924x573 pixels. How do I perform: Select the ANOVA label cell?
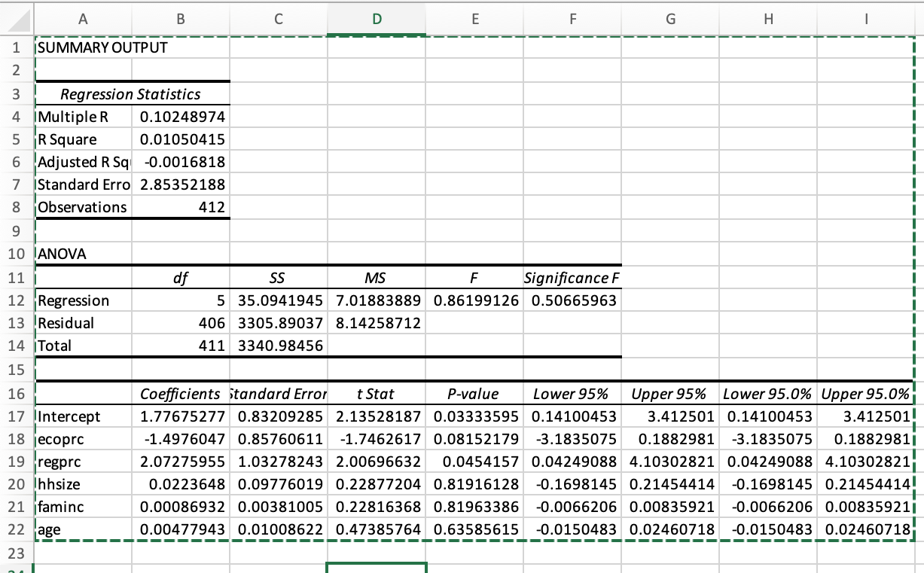83,254
